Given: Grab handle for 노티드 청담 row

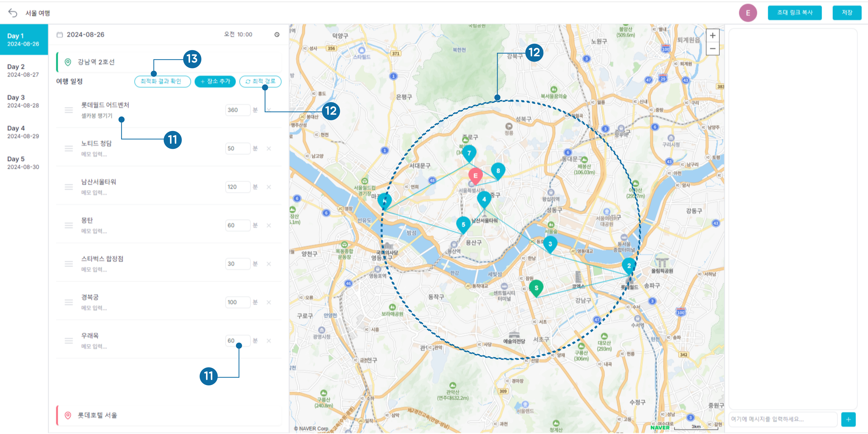Looking at the screenshot, I should coord(69,148).
